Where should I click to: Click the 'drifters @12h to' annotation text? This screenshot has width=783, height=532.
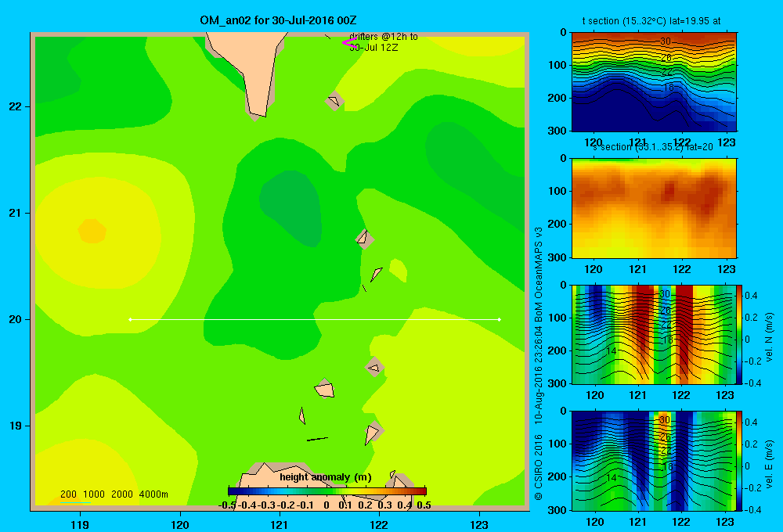click(384, 37)
